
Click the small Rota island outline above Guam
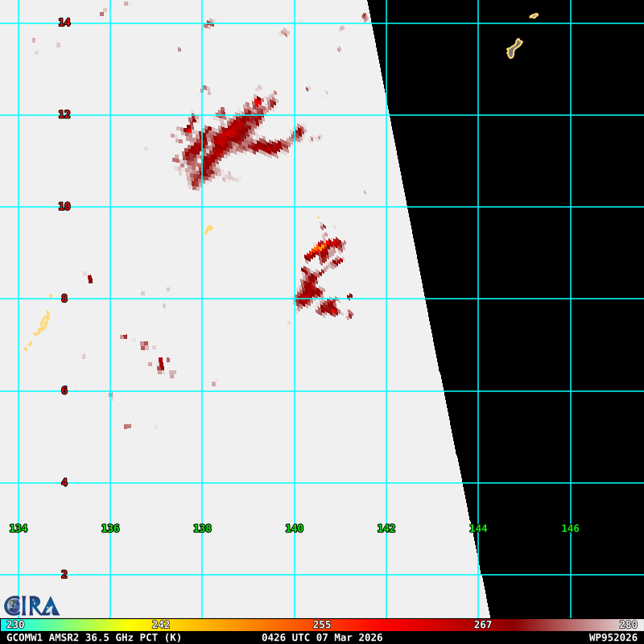534,16
